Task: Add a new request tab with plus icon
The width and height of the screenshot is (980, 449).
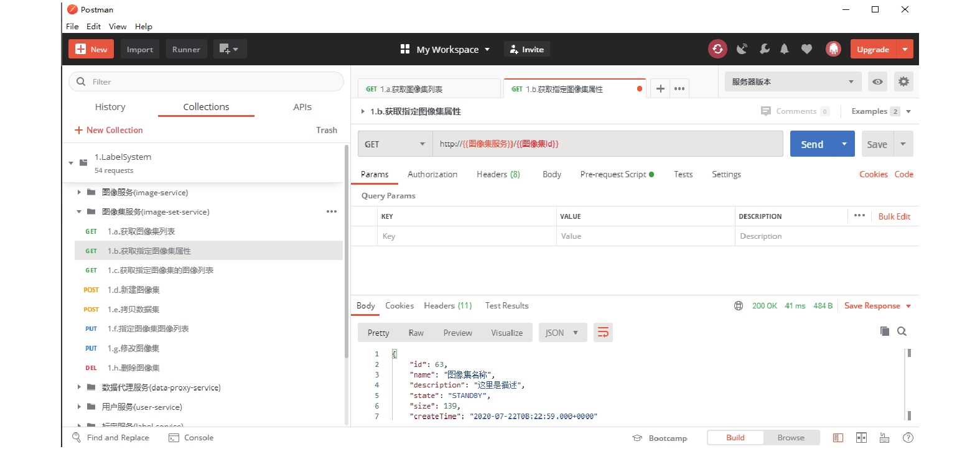Action: [x=660, y=89]
